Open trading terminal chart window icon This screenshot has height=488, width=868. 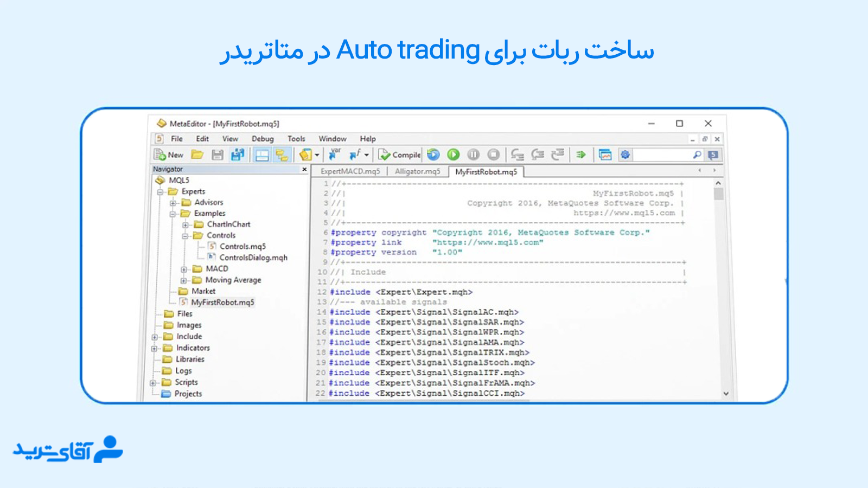(x=605, y=155)
